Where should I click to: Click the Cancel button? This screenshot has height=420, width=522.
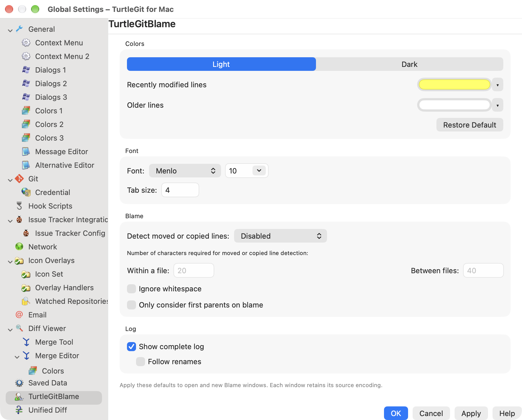pos(431,413)
